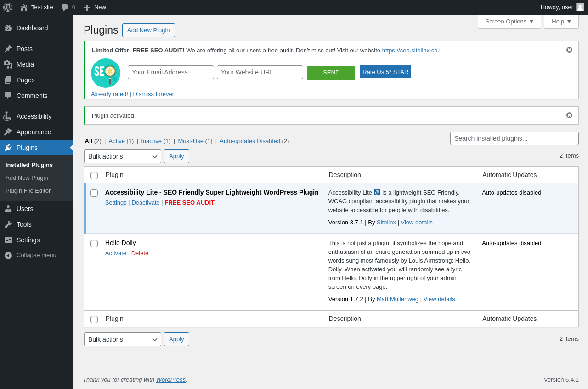The image size is (588, 389).
Task: Click the Accessibility icon in sidebar
Action: pyautogui.click(x=8, y=116)
